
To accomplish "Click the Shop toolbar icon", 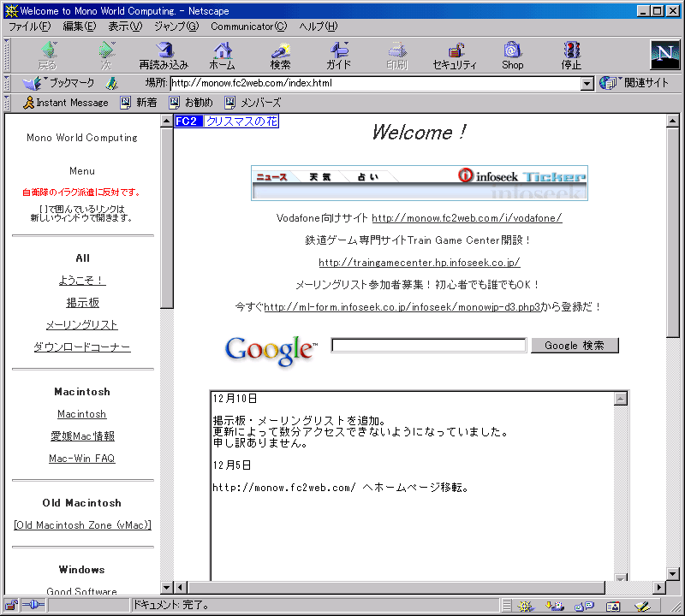I will point(512,56).
